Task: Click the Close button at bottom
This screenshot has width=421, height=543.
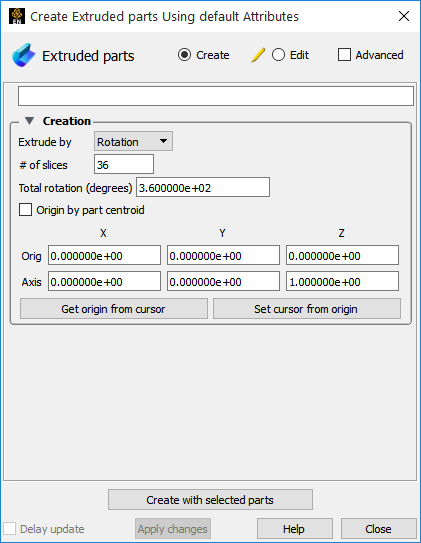Action: tap(379, 529)
